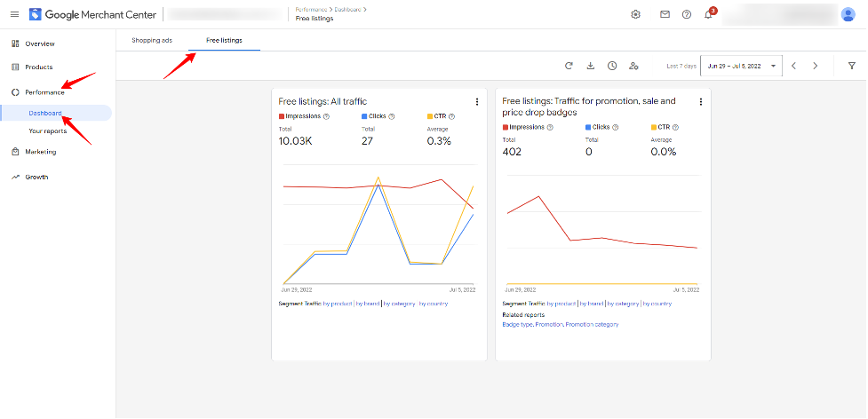
Task: Click blue Clicks swatch in All traffic card
Action: (364, 116)
